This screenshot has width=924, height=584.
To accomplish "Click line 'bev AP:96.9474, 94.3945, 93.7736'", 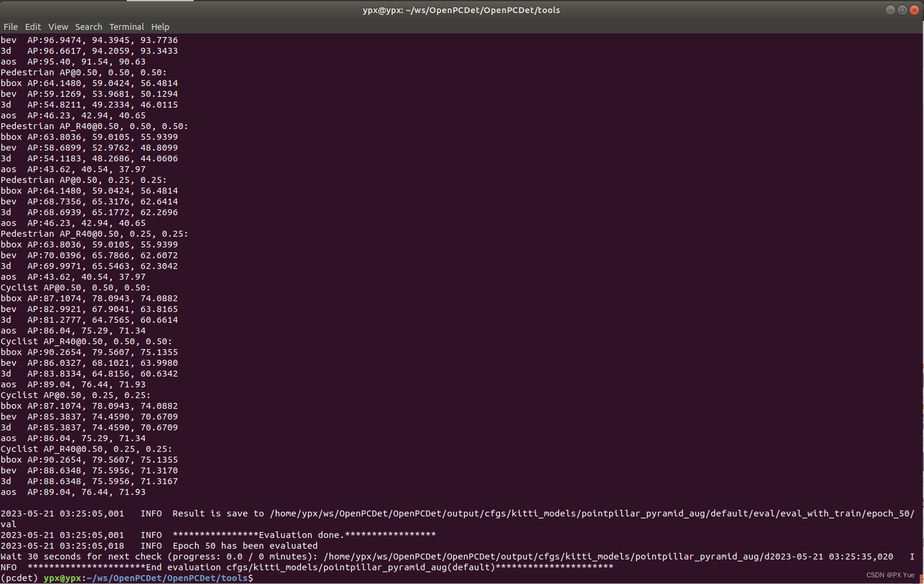I will coord(89,40).
